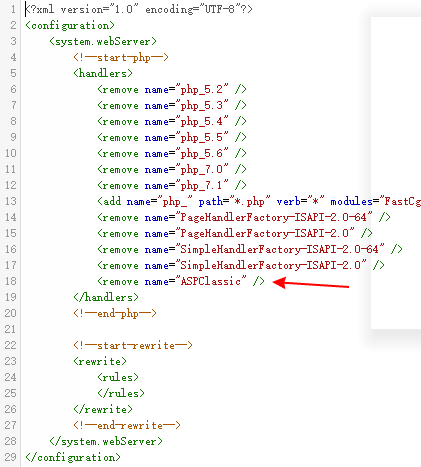Click the closing configuration tag
The width and height of the screenshot is (421, 467).
(73, 457)
